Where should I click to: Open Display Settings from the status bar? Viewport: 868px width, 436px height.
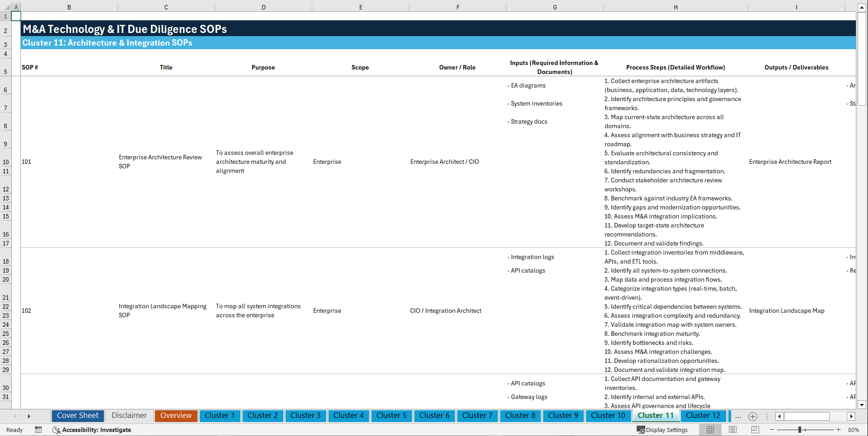point(662,430)
